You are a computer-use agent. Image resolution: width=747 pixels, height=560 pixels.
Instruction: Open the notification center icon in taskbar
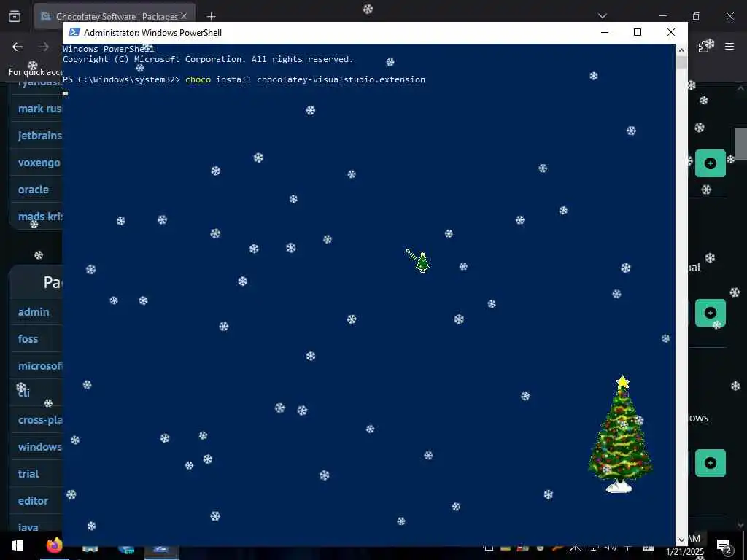[x=724, y=546]
